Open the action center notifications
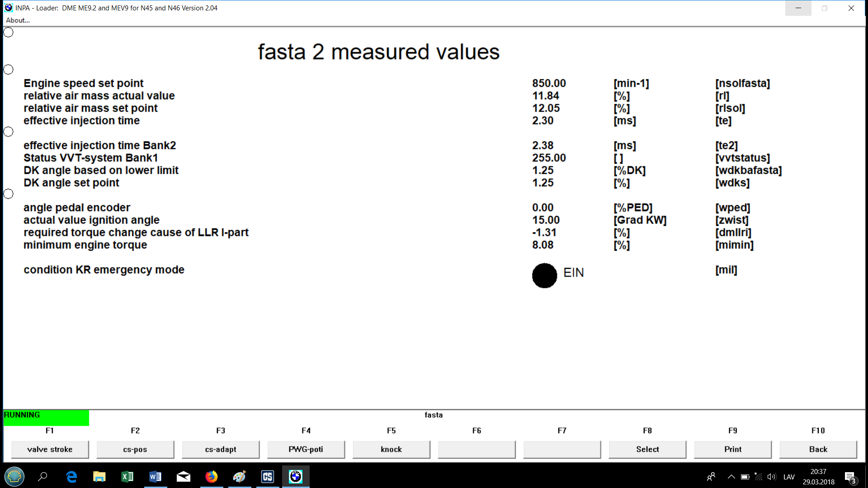Image resolution: width=868 pixels, height=488 pixels. (x=850, y=477)
